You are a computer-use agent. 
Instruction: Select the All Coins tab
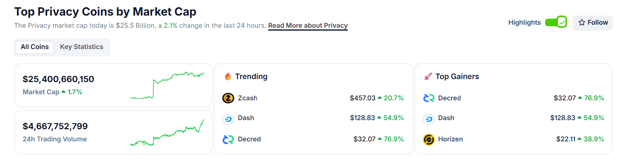(34, 47)
